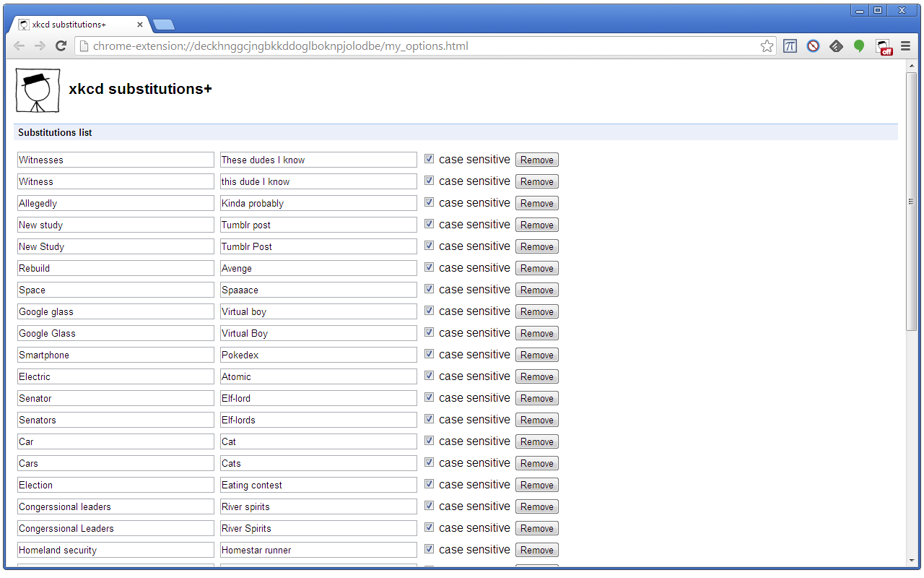Bookmark this page with the star icon

[x=767, y=46]
